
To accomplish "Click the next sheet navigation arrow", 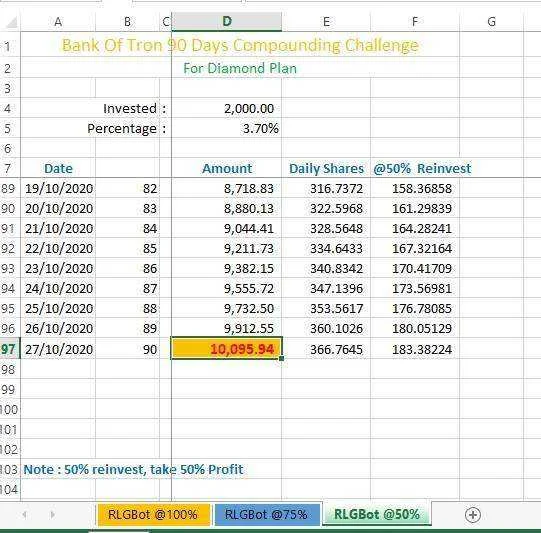I will tap(52, 515).
